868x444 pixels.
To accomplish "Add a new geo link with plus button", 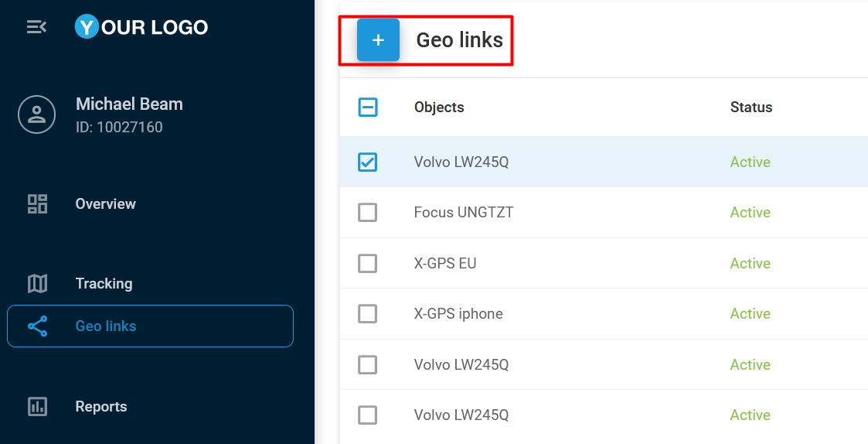I will 378,40.
